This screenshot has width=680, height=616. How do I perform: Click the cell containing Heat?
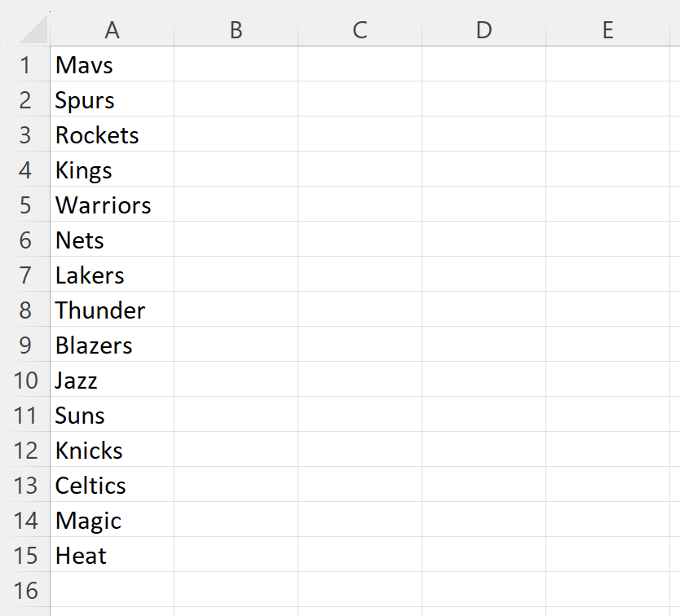click(x=113, y=554)
